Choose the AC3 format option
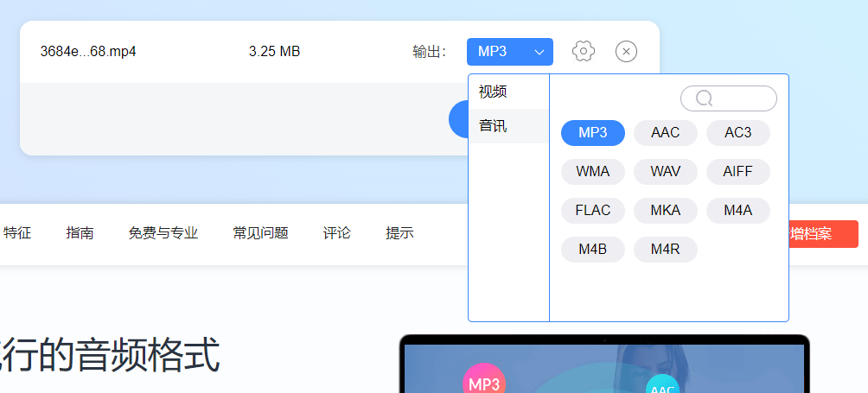 tap(738, 133)
